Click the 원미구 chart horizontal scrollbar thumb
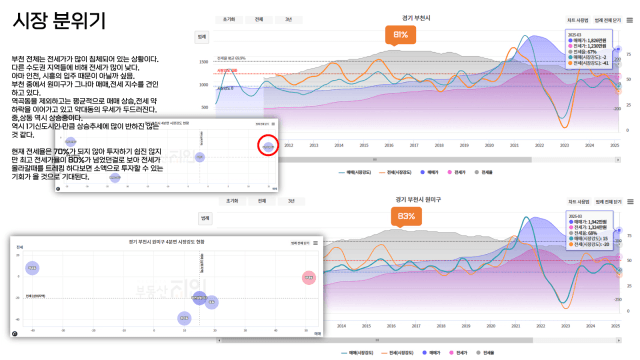 tap(376, 340)
